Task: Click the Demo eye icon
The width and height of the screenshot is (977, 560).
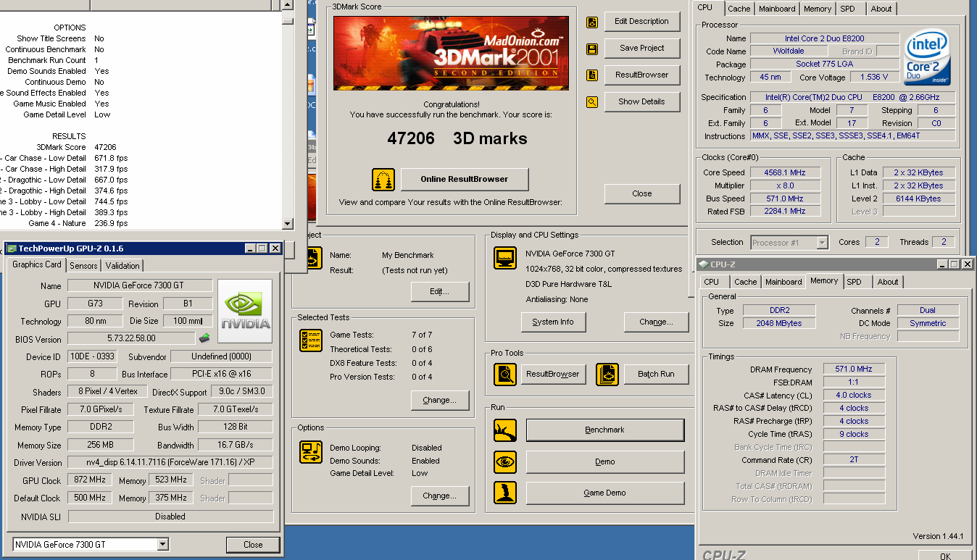Action: coord(505,461)
